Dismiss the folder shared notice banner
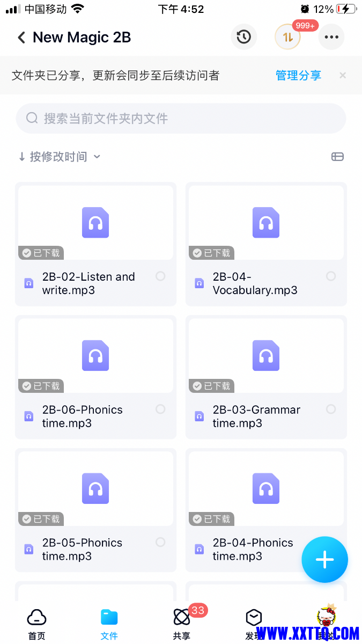 (343, 76)
